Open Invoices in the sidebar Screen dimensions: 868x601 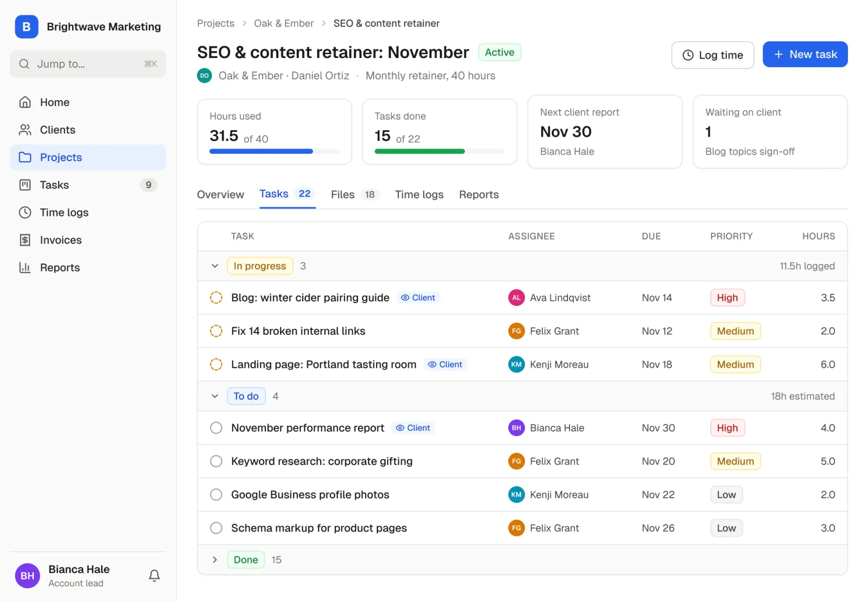pyautogui.click(x=88, y=240)
